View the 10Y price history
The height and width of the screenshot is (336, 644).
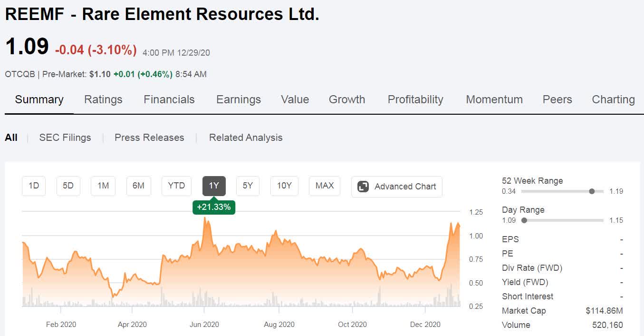tap(284, 186)
